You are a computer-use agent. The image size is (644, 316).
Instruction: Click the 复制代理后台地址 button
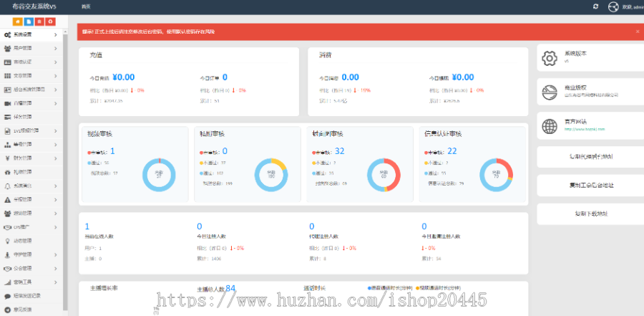click(592, 157)
